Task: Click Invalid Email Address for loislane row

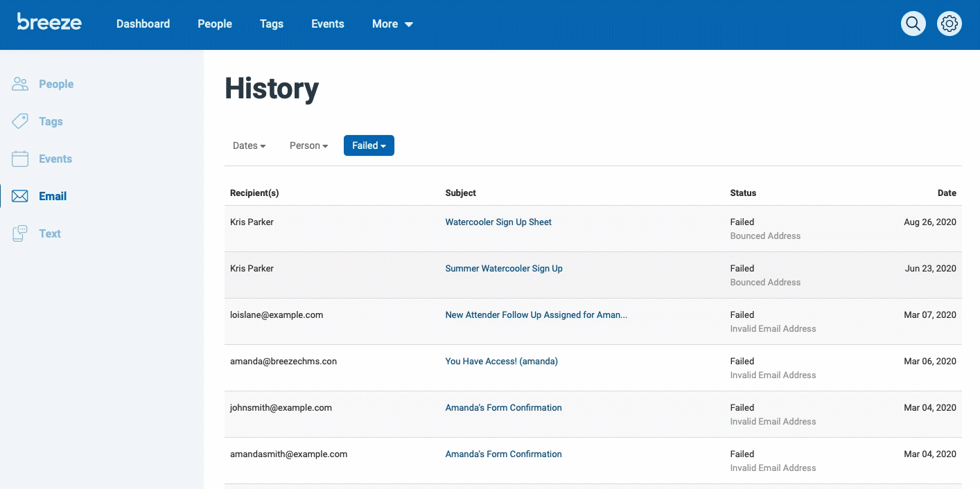Action: [773, 329]
